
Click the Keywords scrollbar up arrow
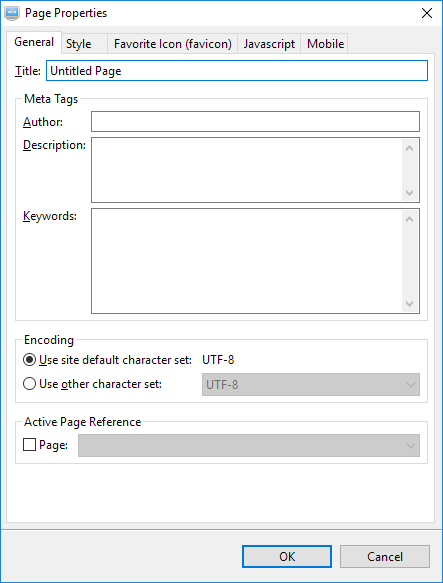[x=410, y=219]
